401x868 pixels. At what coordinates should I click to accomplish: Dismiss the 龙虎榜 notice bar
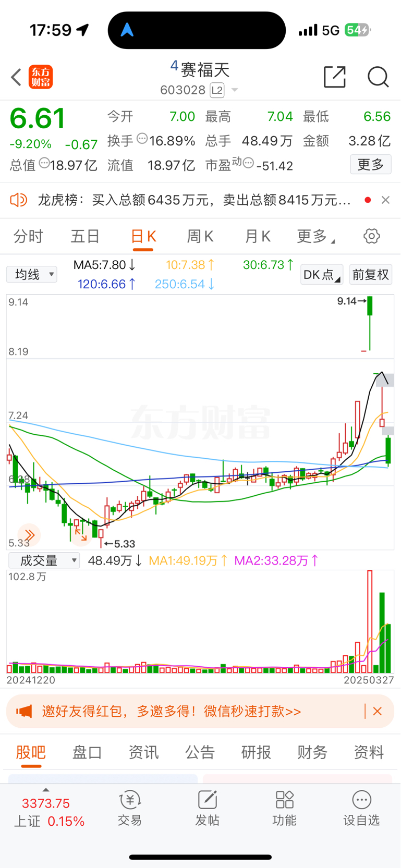pyautogui.click(x=385, y=200)
